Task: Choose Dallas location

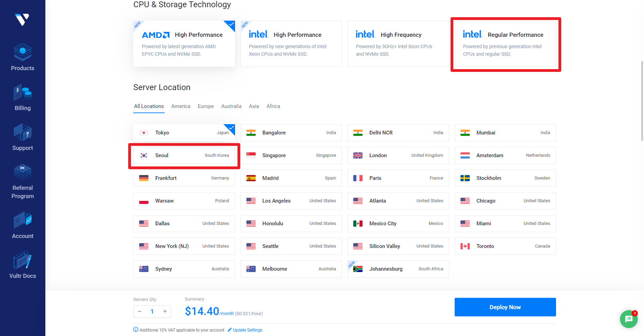Action: point(184,224)
